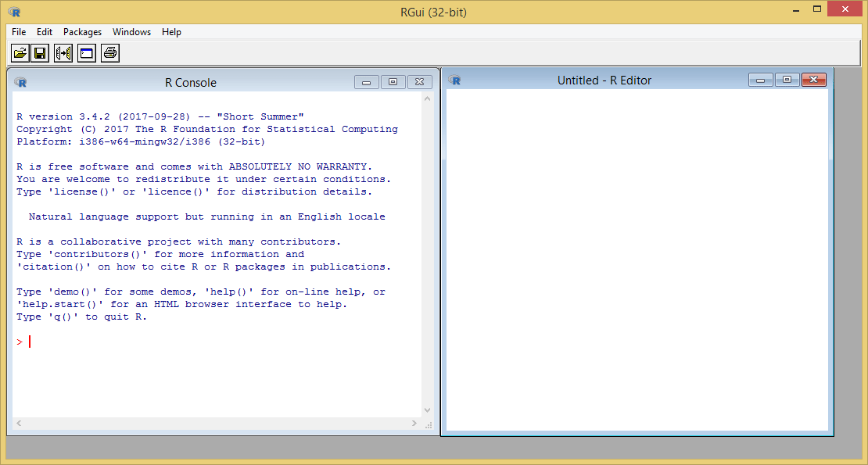This screenshot has height=465, width=868.
Task: Click the R icon in R Editor title bar
Action: click(x=454, y=80)
